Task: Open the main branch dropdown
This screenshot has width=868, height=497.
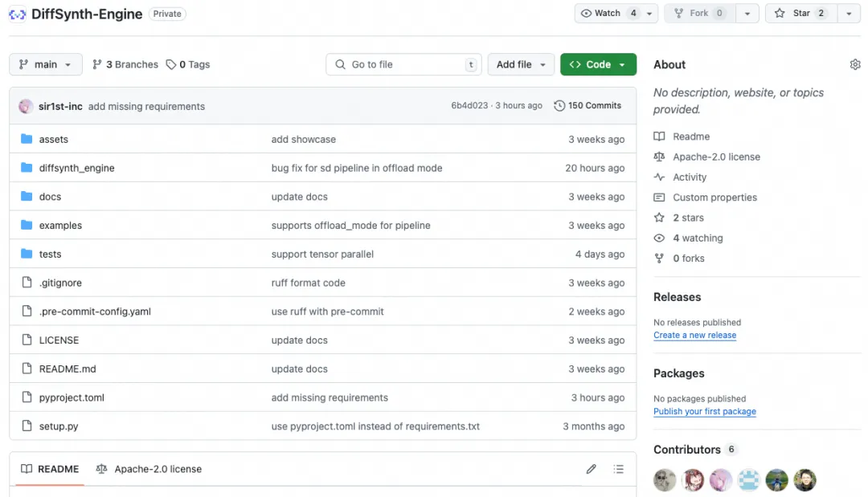Action: pos(46,65)
